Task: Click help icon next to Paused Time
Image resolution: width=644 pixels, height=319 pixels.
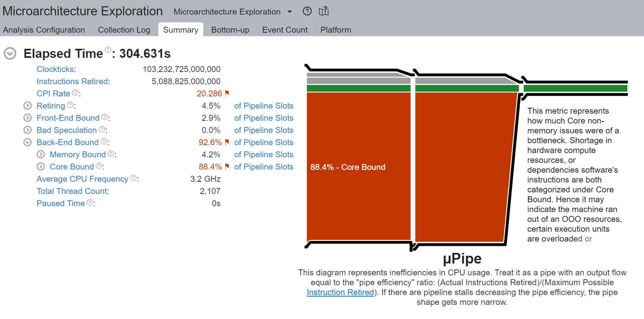Action: [x=90, y=203]
